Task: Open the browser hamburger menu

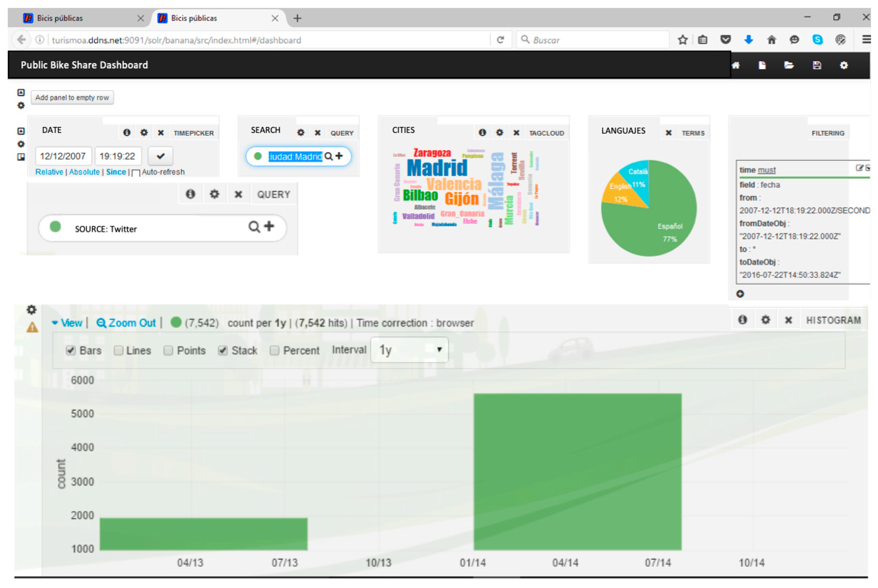Action: tap(866, 39)
